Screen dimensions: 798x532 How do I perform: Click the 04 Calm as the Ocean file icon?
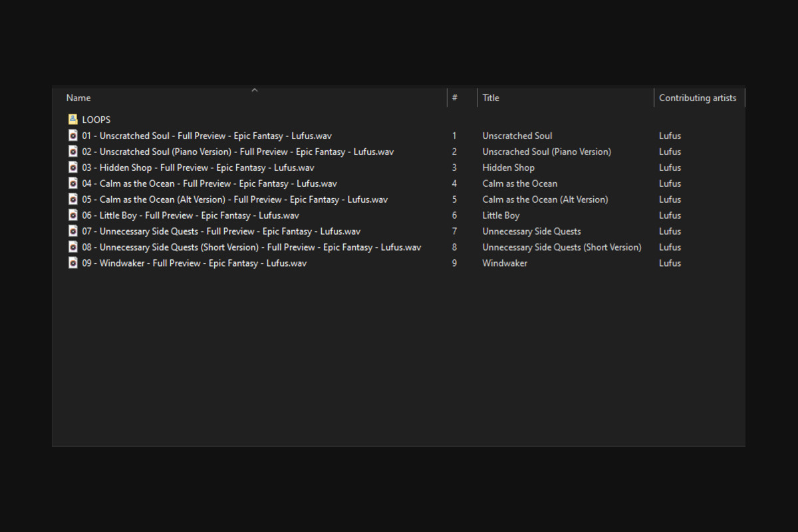click(x=73, y=184)
